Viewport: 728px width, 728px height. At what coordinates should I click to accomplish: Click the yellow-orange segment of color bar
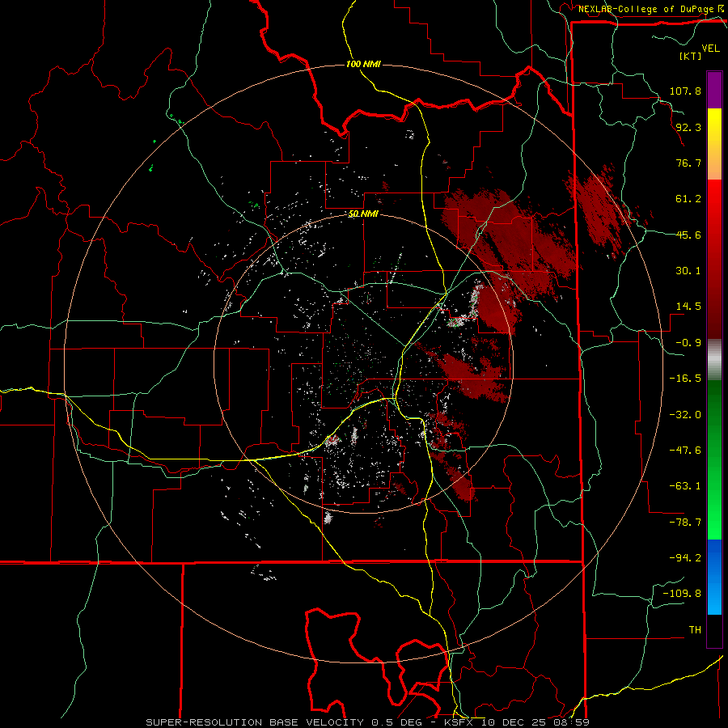click(x=714, y=144)
